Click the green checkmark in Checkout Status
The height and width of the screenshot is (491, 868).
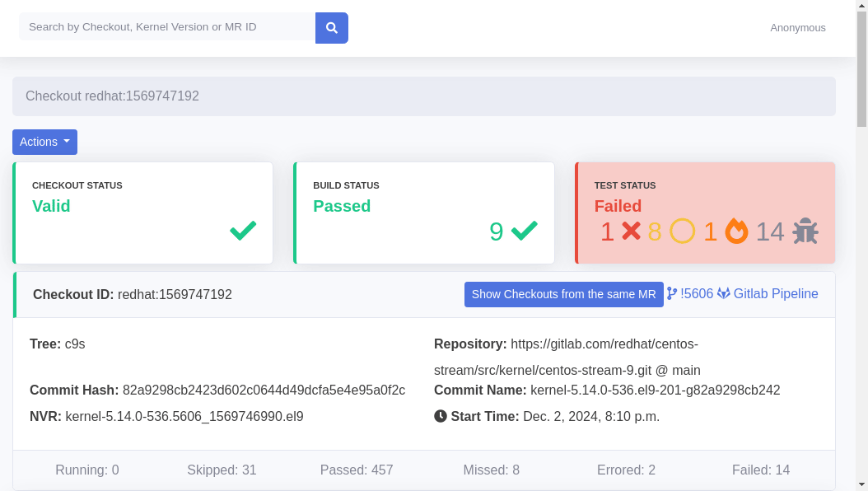pos(243,231)
